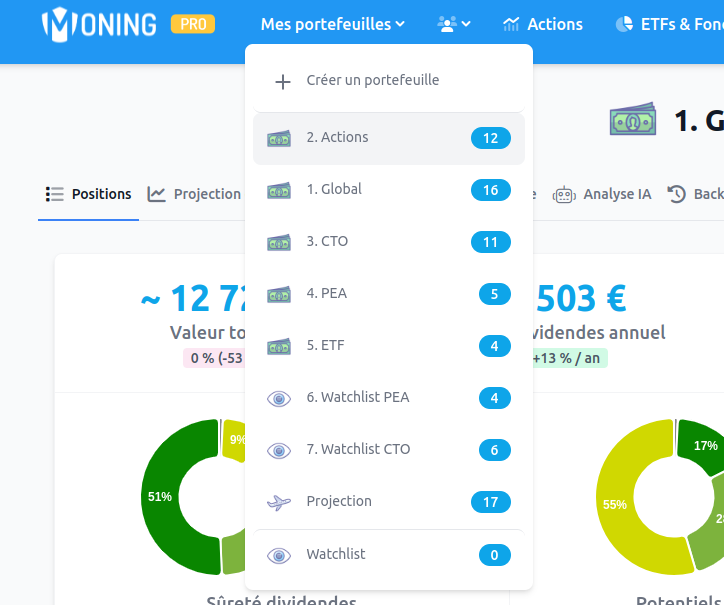Click money icon beside 3. CTO
The height and width of the screenshot is (605, 724).
point(279,242)
